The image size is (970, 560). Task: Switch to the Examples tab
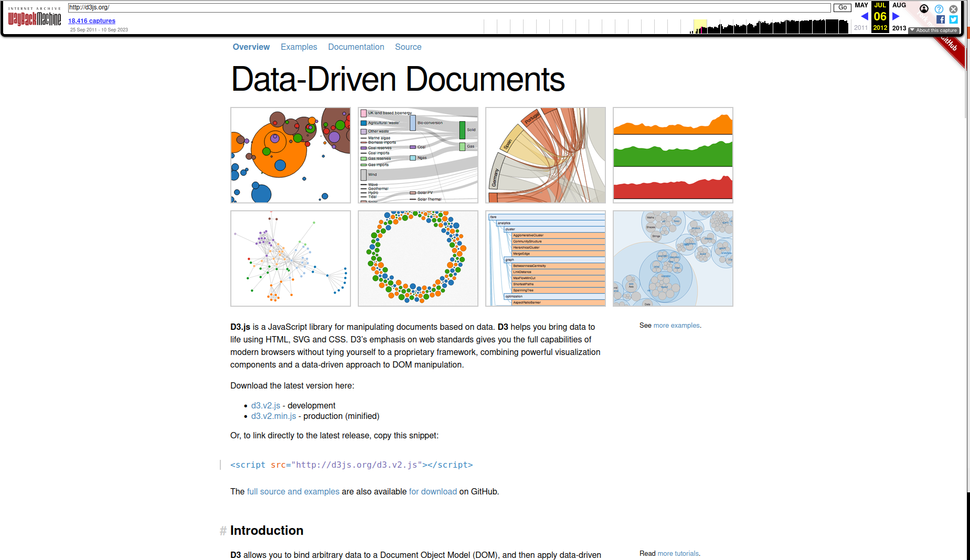point(299,47)
